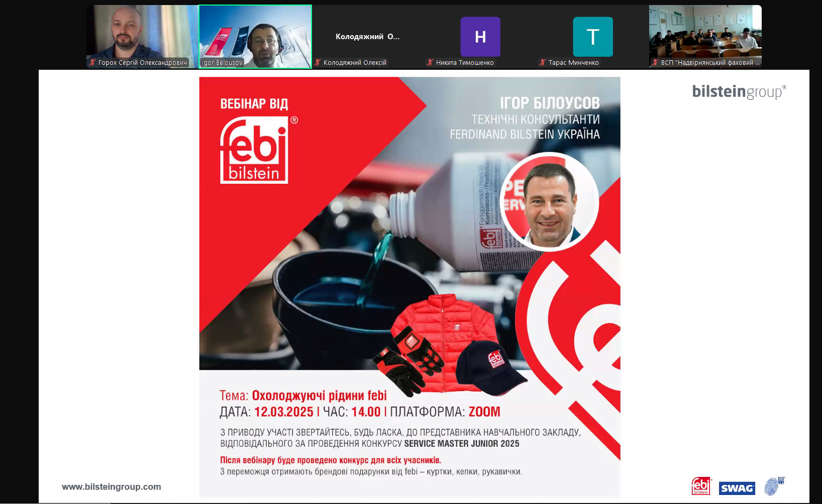Click the muted mic icon beside Горох Сергій Олександрович
The height and width of the screenshot is (504, 822).
click(x=92, y=63)
